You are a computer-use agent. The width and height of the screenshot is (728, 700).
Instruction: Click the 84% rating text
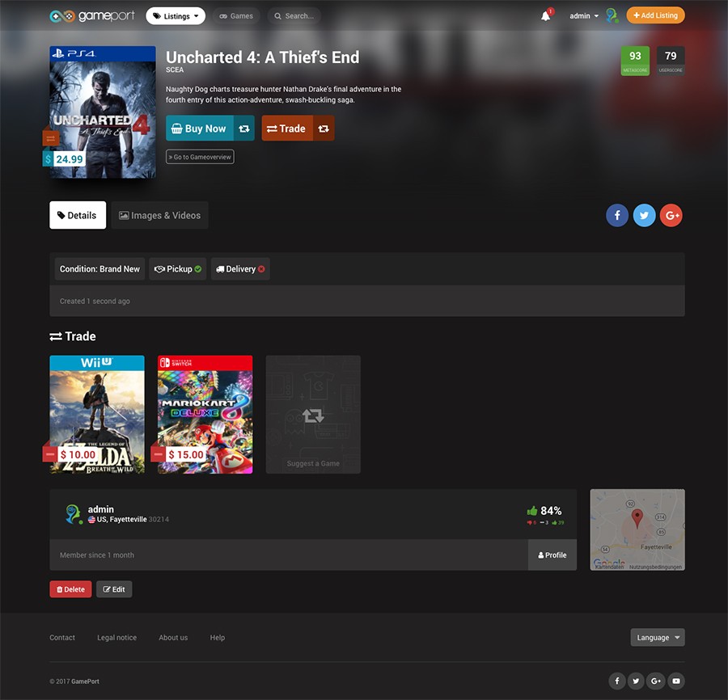[551, 511]
